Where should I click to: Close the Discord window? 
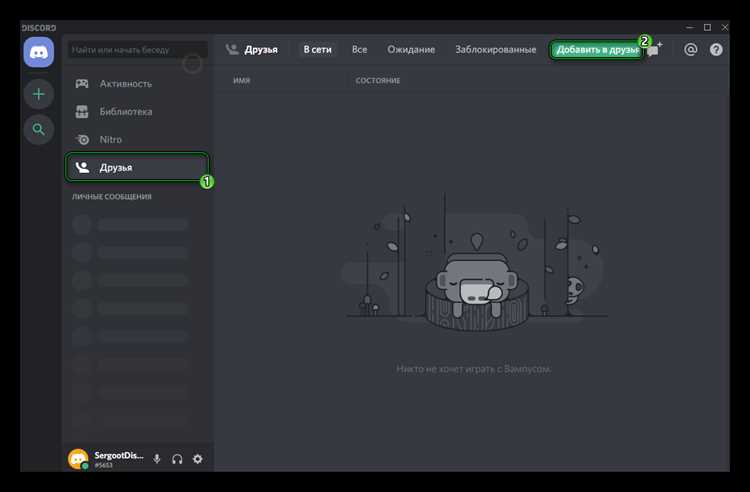tap(725, 28)
